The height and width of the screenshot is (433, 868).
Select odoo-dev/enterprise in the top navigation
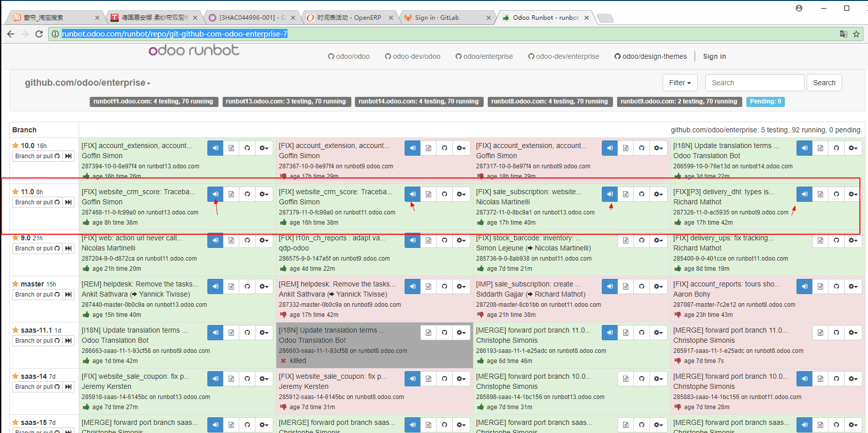(563, 56)
